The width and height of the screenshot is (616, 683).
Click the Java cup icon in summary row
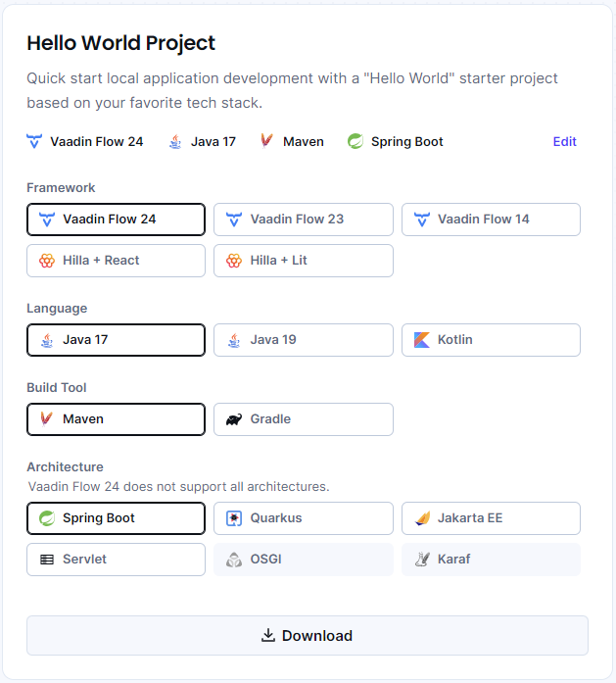[175, 141]
